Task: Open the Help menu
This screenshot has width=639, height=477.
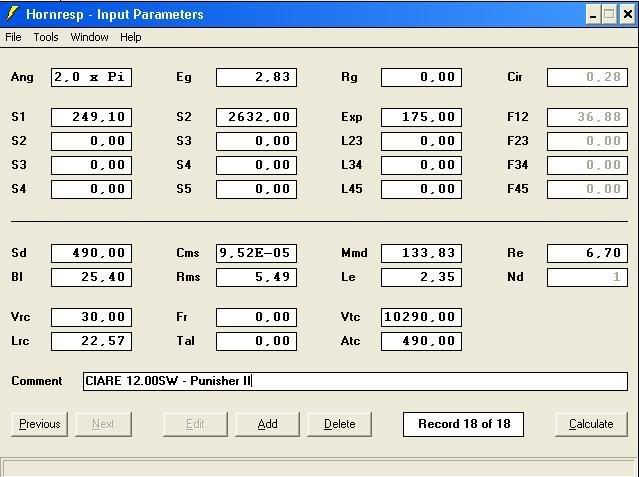Action: click(131, 37)
